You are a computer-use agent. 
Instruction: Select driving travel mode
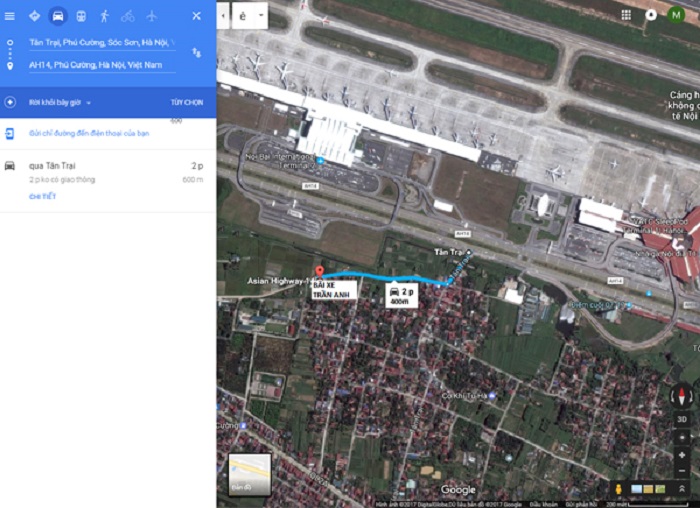[x=58, y=16]
